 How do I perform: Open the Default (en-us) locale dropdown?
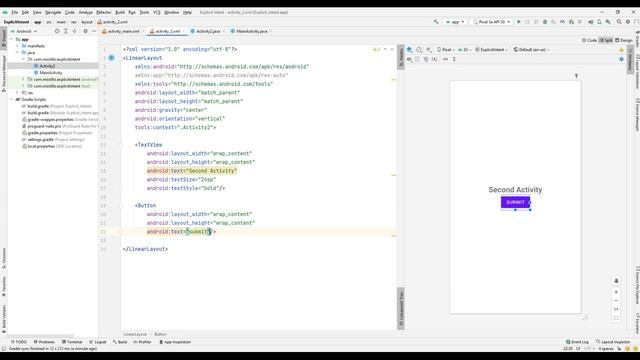click(531, 49)
